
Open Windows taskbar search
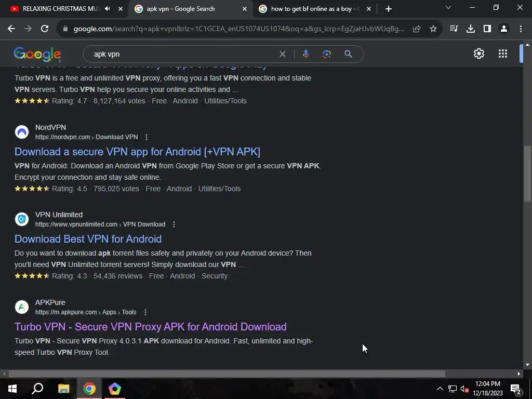(x=37, y=389)
